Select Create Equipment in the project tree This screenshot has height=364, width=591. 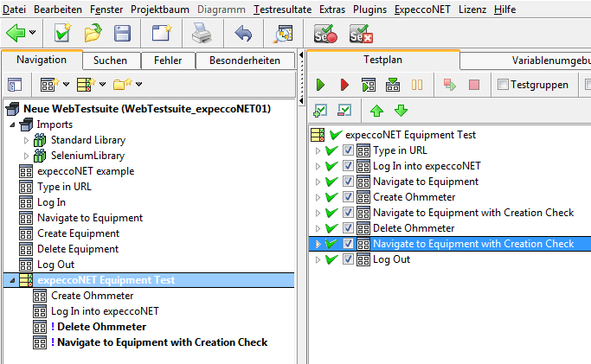click(x=78, y=233)
